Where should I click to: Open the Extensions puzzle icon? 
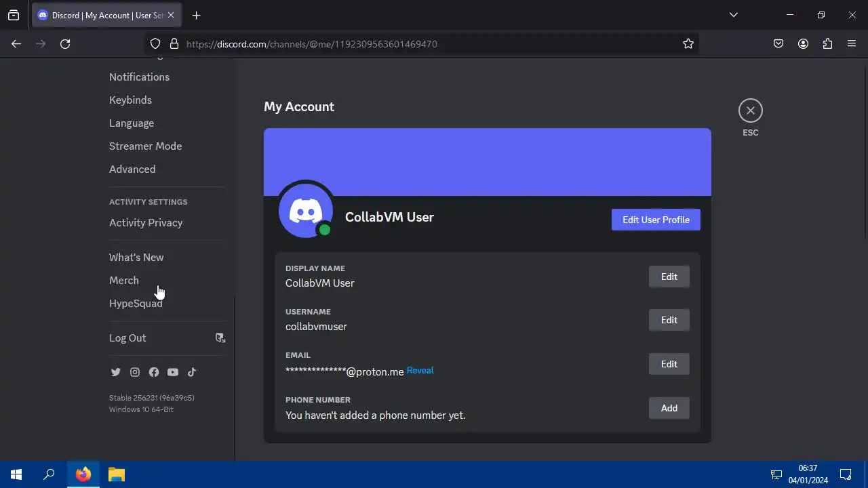827,44
